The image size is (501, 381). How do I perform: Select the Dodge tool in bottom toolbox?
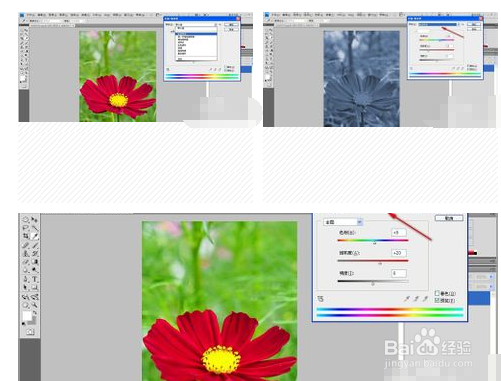pyautogui.click(x=35, y=270)
